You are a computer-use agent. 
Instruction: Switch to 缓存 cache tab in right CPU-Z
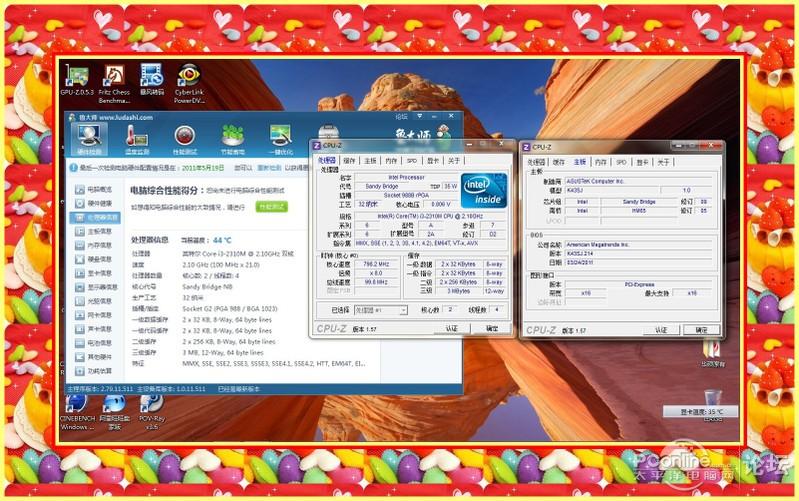559,162
